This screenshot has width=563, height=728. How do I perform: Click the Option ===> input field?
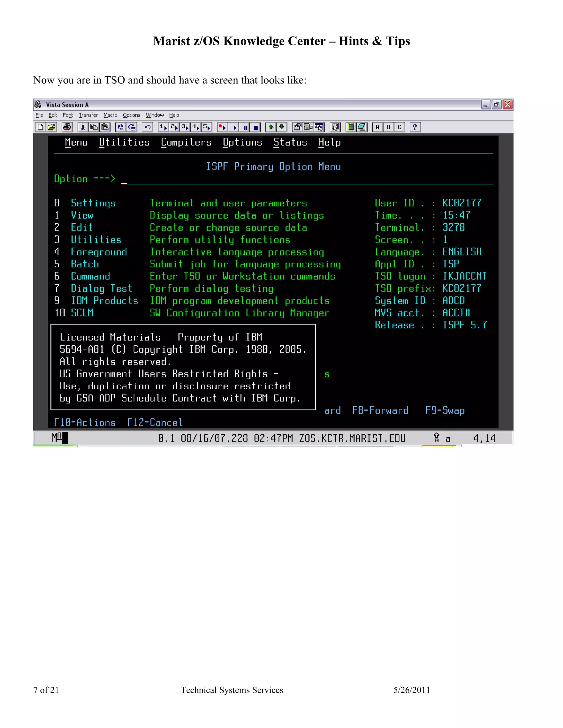(x=307, y=179)
